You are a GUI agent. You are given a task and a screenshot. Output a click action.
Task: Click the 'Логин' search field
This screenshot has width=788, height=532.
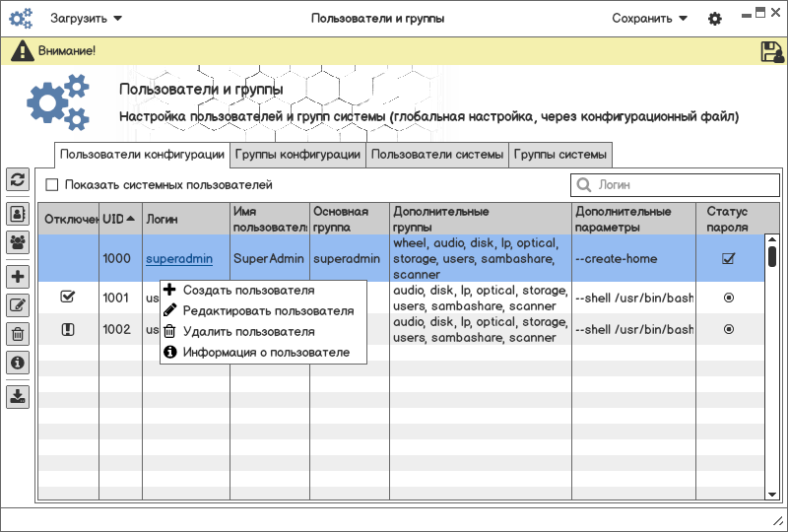(x=676, y=184)
